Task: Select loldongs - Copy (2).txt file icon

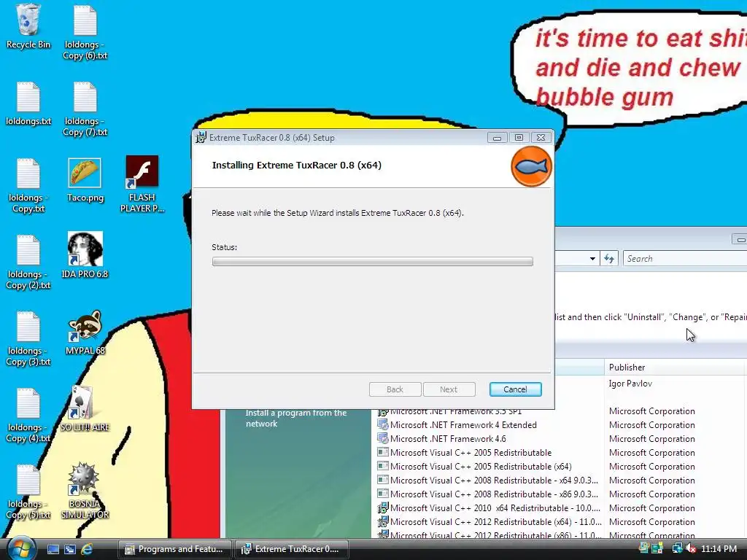Action: [x=28, y=262]
